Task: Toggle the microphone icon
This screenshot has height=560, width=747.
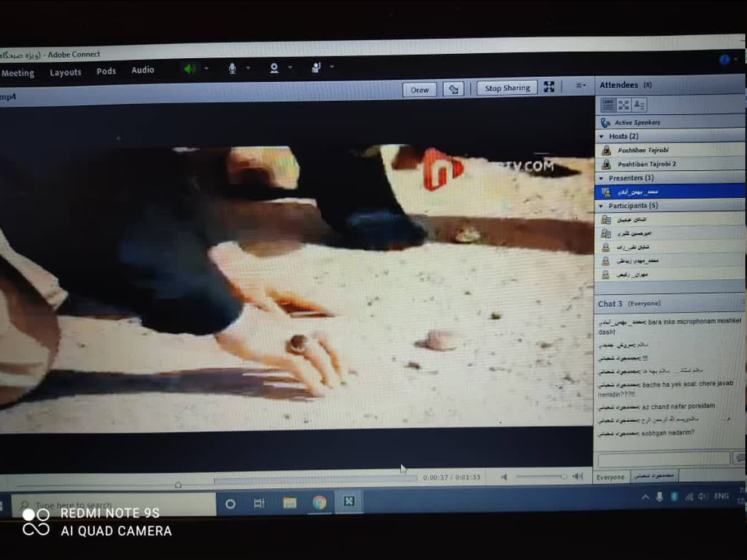Action: coord(232,68)
